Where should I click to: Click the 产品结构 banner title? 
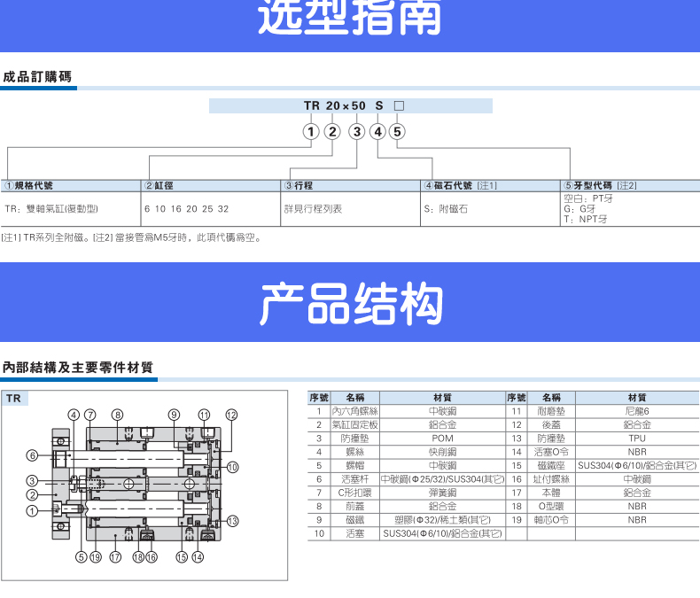(349, 305)
